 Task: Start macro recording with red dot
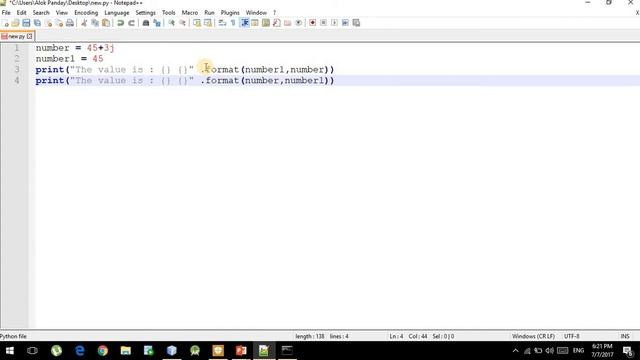coord(313,23)
